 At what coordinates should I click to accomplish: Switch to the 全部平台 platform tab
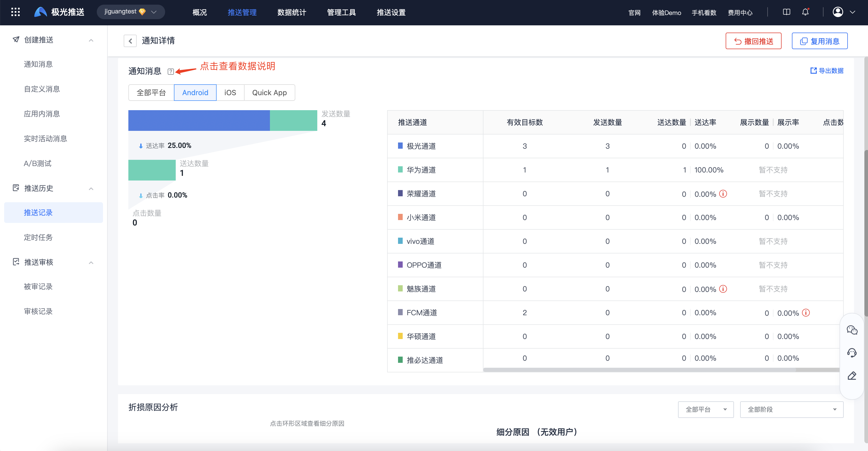[x=151, y=93]
